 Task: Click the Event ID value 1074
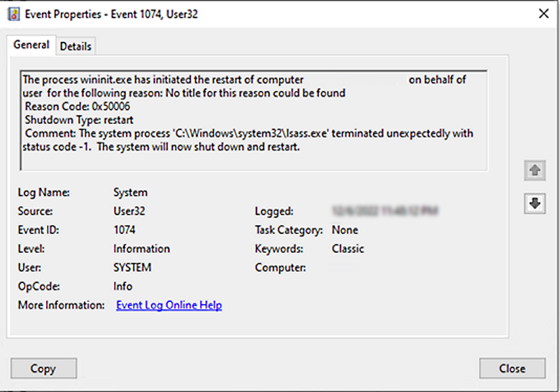[124, 230]
